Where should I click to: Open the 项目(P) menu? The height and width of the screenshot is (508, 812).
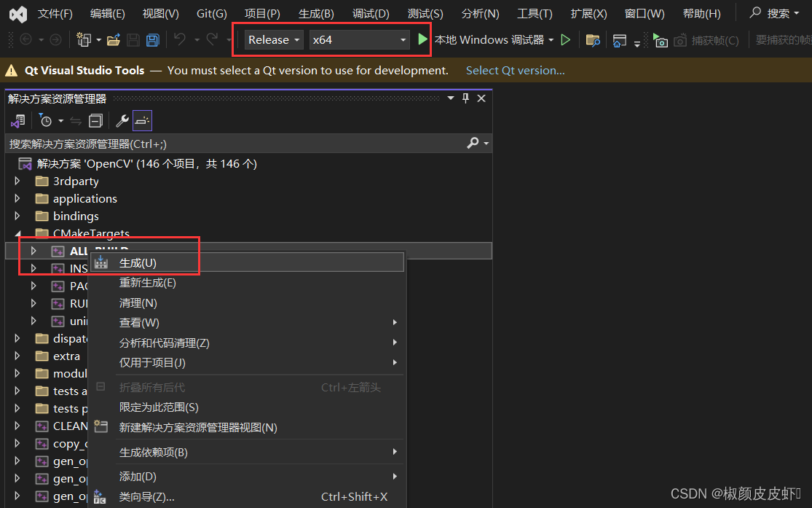click(262, 13)
